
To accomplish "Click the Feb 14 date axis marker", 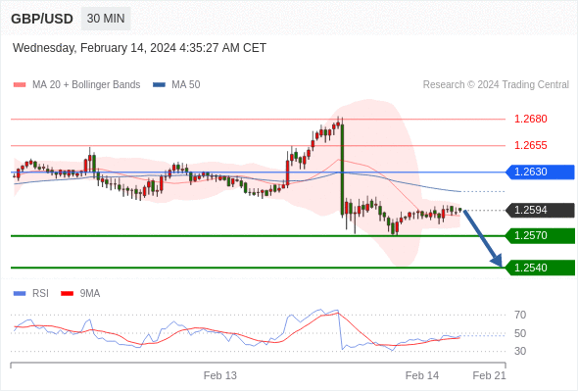I will tap(422, 375).
